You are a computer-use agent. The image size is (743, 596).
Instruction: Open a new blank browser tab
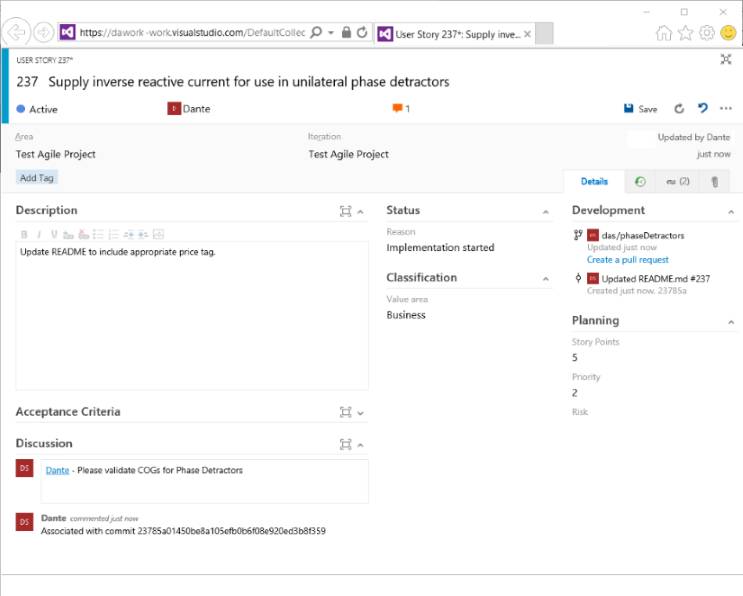click(x=544, y=34)
